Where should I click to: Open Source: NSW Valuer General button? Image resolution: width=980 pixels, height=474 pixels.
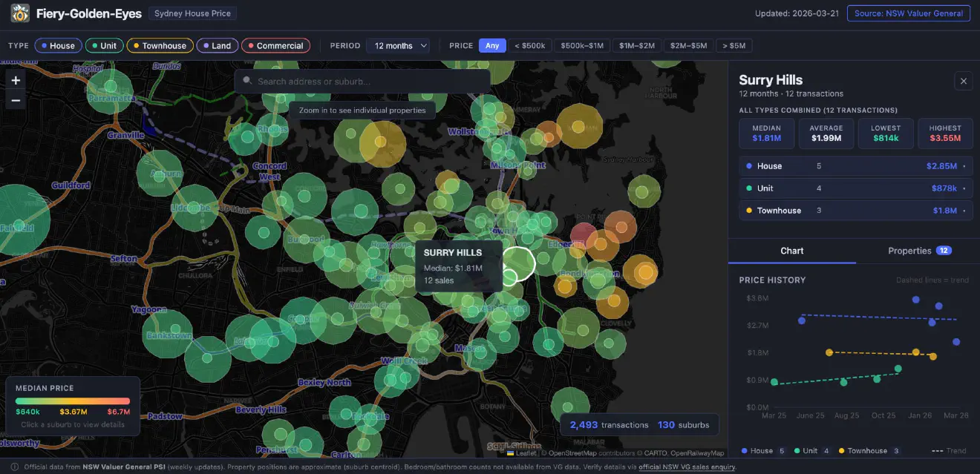(909, 13)
